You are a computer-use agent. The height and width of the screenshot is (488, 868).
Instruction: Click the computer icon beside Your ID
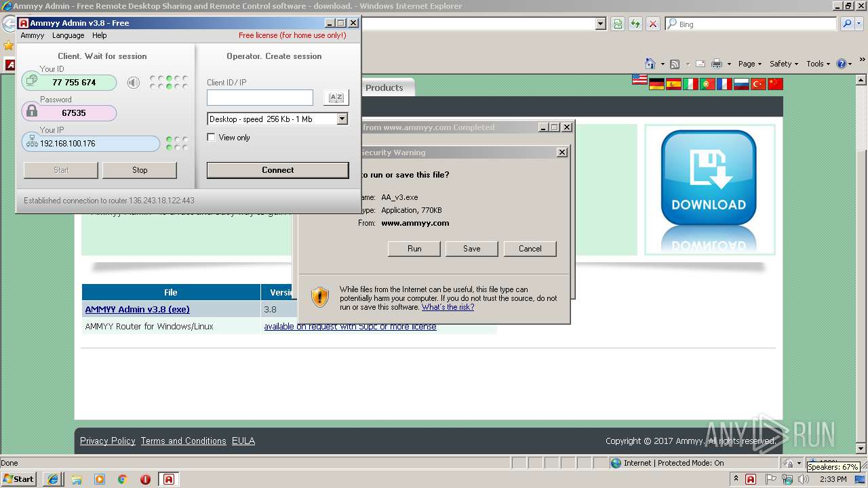(31, 81)
